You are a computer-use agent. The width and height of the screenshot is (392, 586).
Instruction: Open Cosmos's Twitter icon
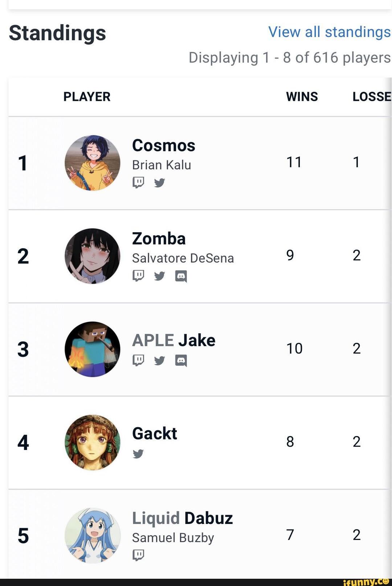pos(159,182)
